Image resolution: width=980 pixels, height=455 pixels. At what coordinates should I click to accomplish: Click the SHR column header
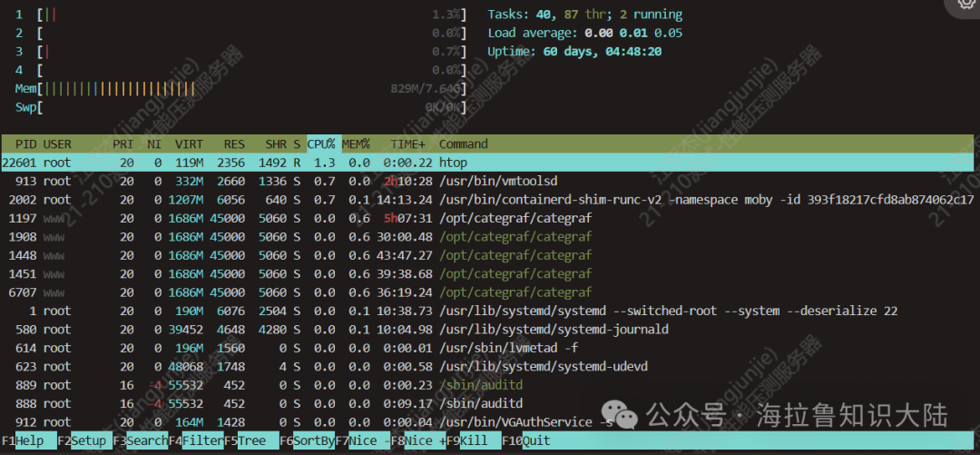pyautogui.click(x=276, y=144)
